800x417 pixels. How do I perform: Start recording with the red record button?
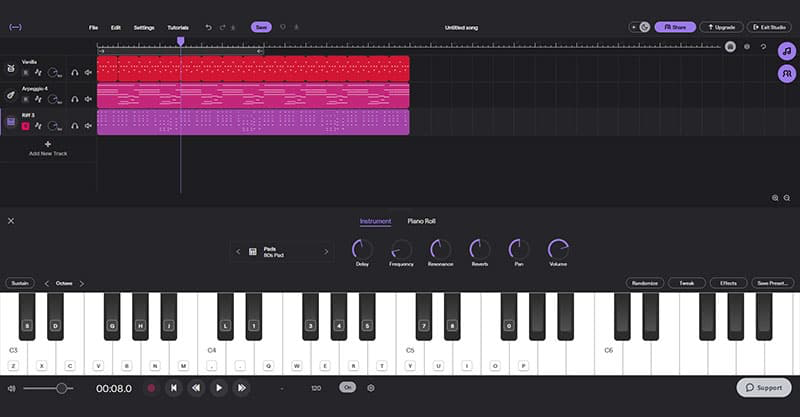pos(151,388)
